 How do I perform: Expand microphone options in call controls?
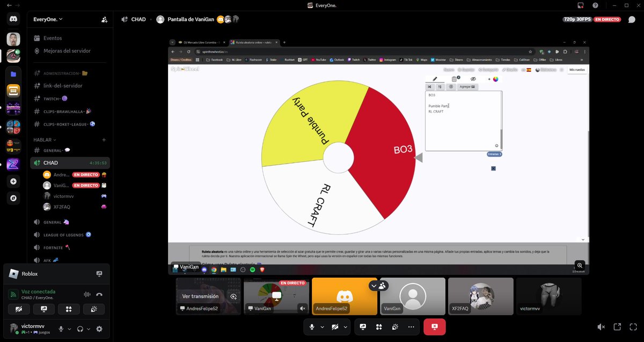[x=322, y=326]
